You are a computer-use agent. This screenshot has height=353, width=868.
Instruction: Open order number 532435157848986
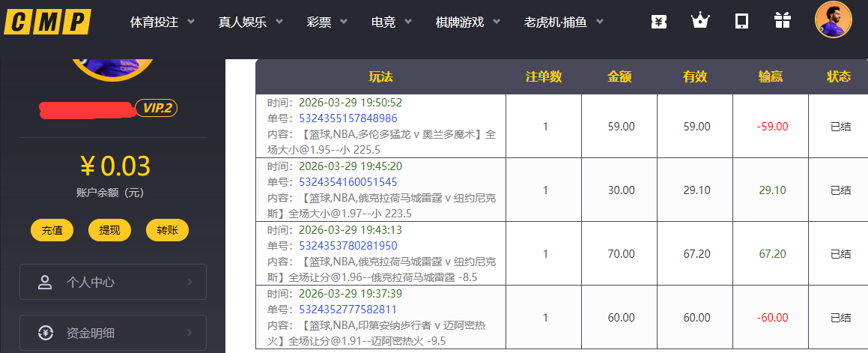pos(348,118)
